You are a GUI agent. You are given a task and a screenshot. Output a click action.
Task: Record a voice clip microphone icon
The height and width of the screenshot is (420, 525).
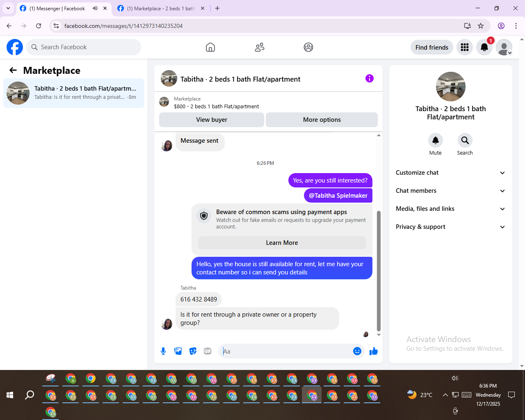(x=163, y=351)
